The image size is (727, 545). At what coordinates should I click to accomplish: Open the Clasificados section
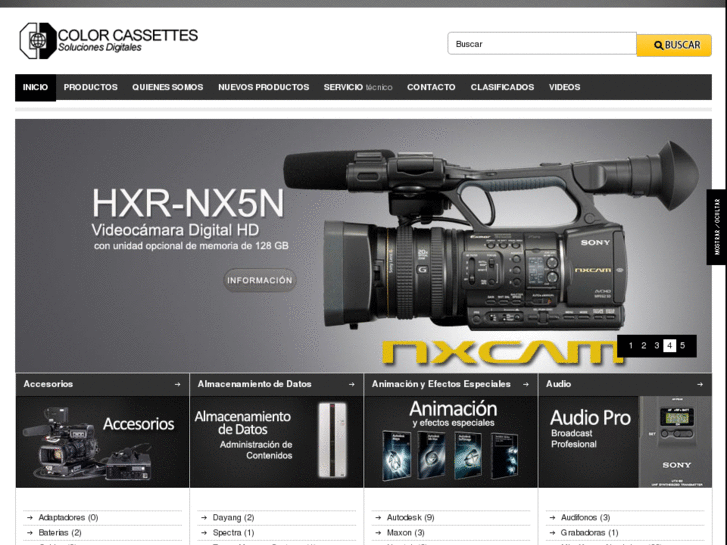click(x=502, y=87)
